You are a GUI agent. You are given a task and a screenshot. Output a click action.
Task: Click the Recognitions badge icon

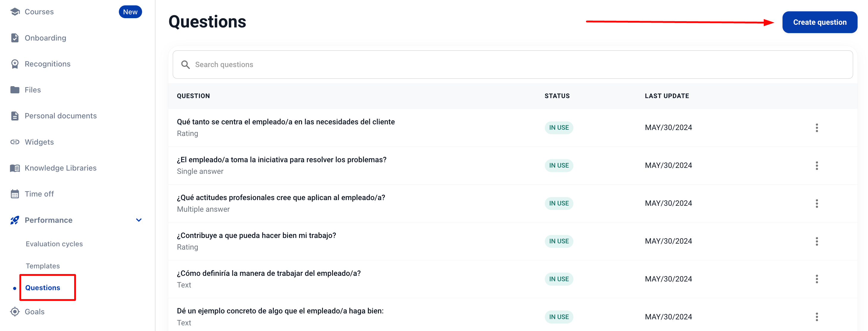click(x=15, y=64)
